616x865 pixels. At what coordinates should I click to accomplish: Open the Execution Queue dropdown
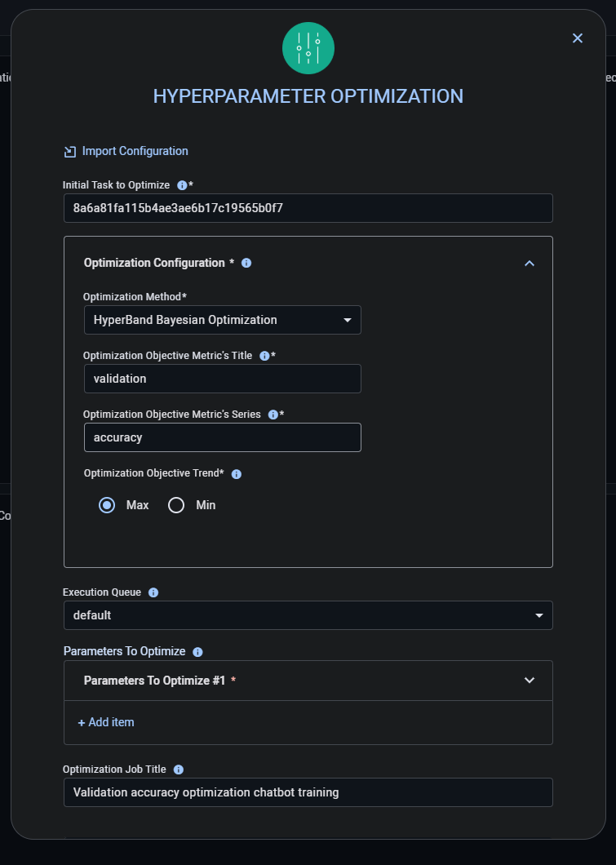point(308,615)
